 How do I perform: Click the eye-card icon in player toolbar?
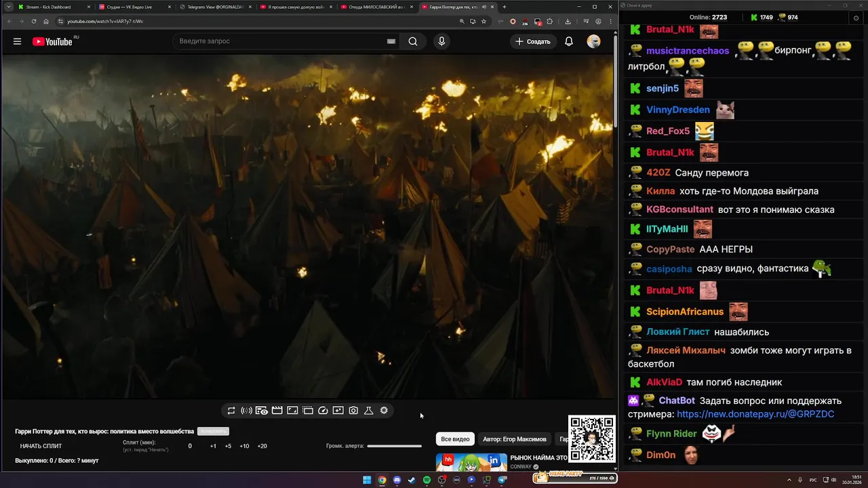pyautogui.click(x=262, y=411)
